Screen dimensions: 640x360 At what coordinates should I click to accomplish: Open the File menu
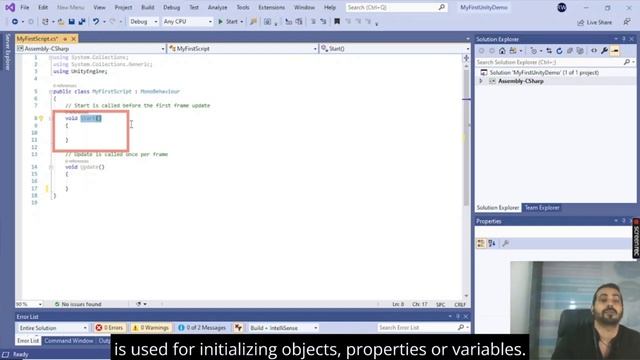click(24, 7)
